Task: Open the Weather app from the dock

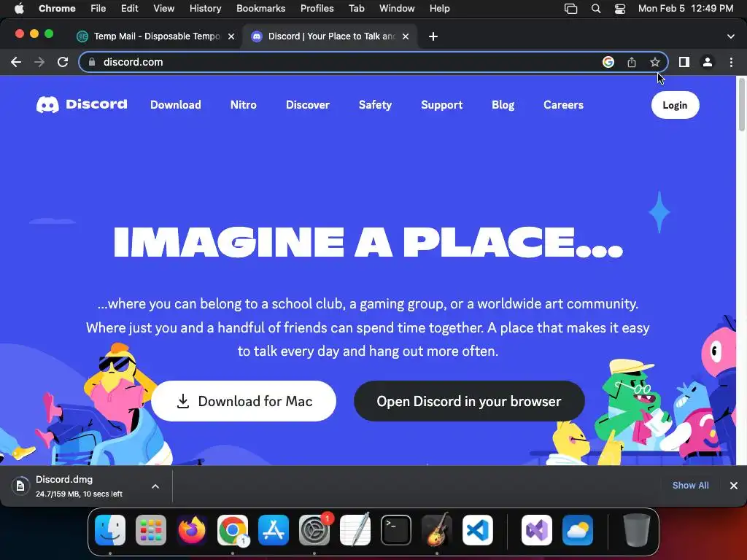Action: [x=578, y=530]
